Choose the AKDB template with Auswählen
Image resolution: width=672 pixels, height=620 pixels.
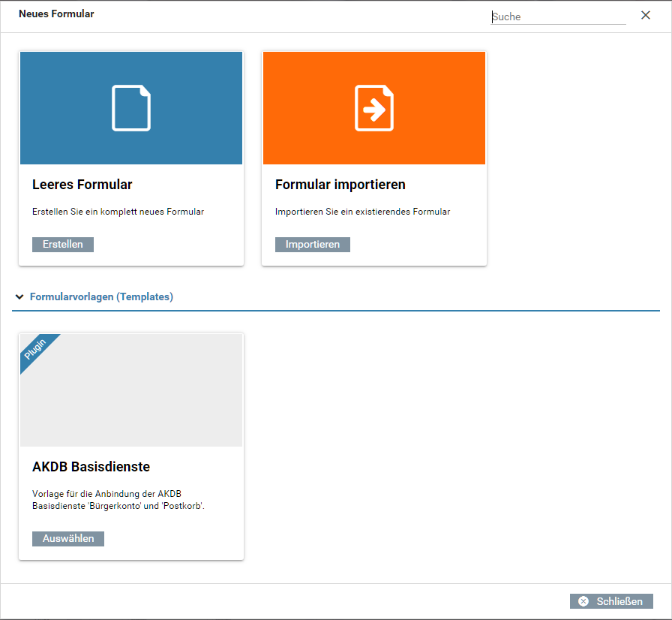pos(68,539)
